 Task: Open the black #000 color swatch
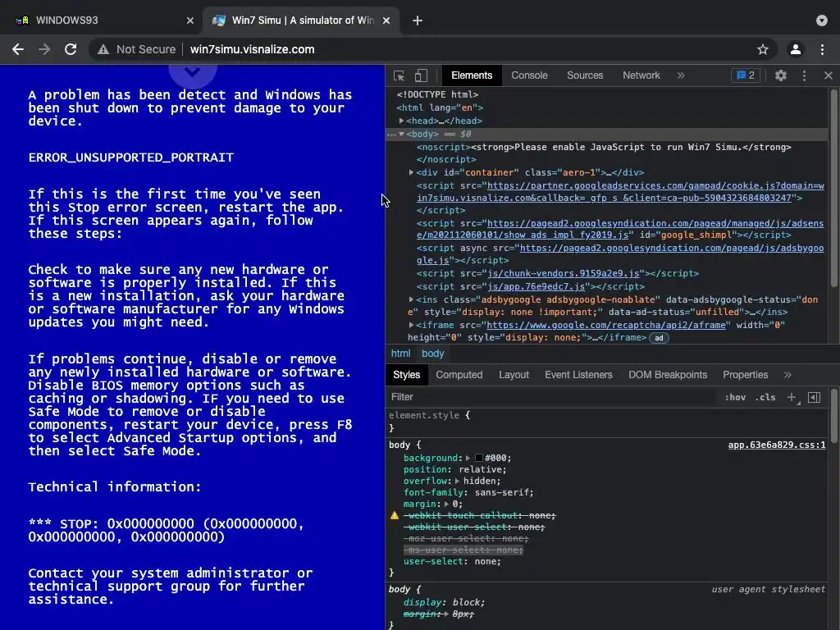[x=479, y=458]
